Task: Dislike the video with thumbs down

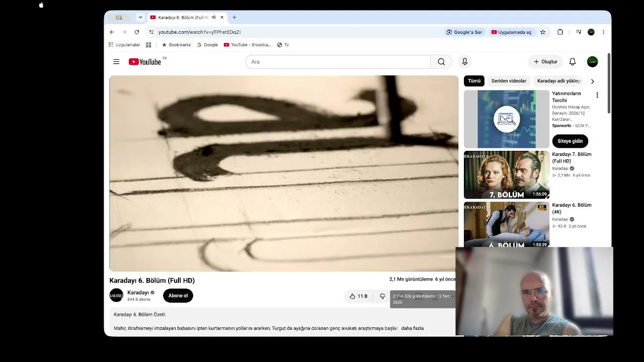Action: [x=382, y=297]
